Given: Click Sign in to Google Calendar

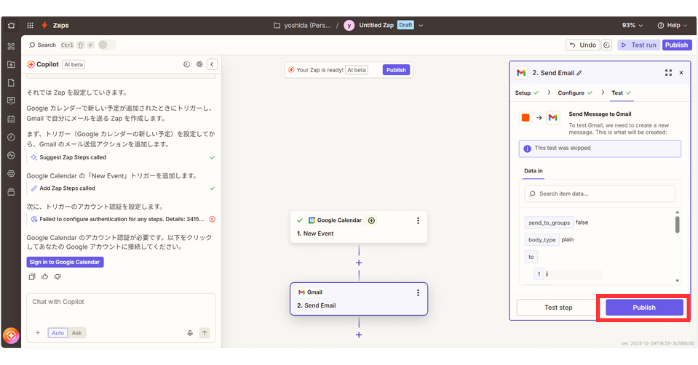Looking at the screenshot, I should (x=65, y=262).
